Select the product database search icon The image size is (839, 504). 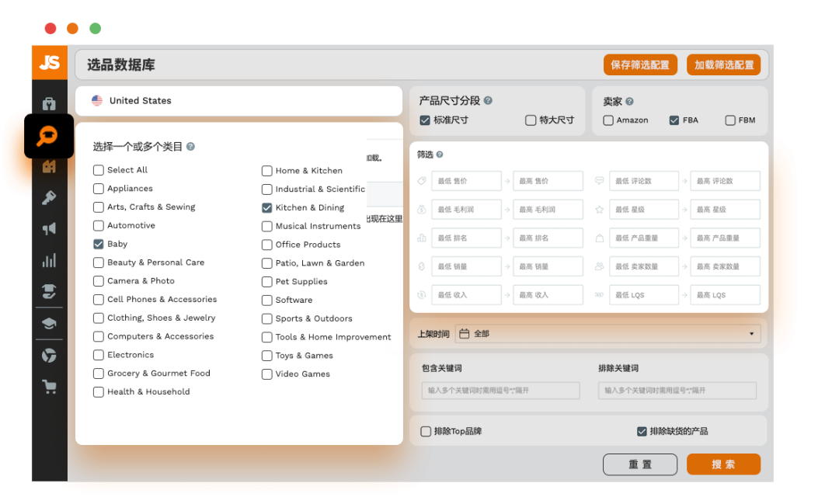pyautogui.click(x=47, y=136)
